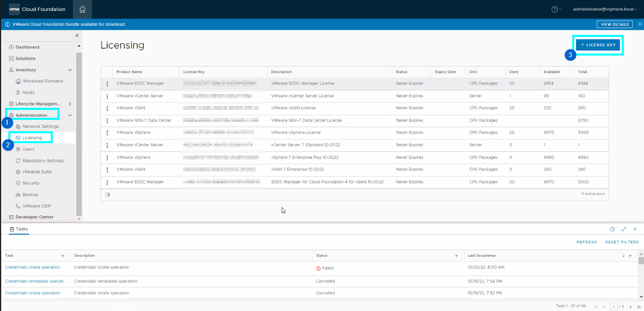The width and height of the screenshot is (644, 311).
Task: Open actions menu for VMware vCenter Server License row
Action: pyautogui.click(x=107, y=96)
